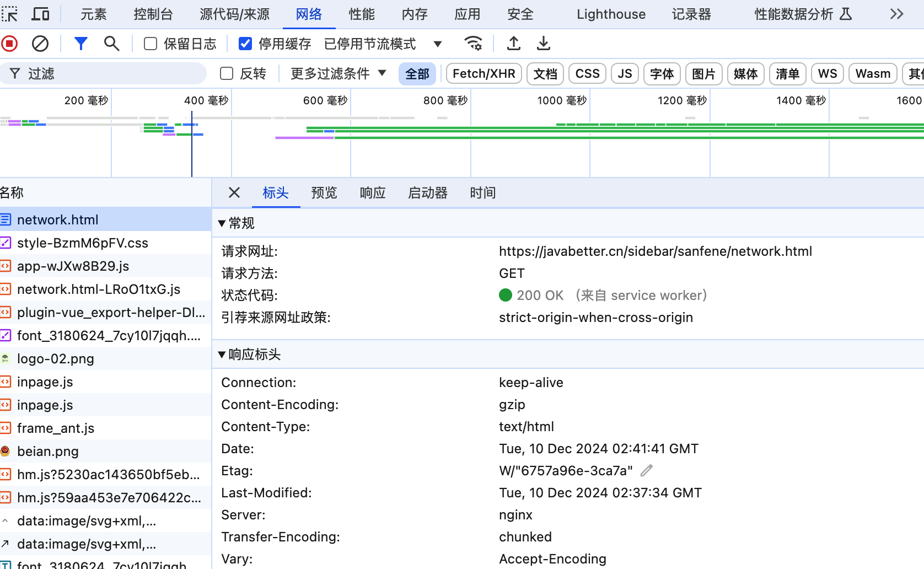Screen dimensions: 924x569
Task: Open network conditions settings icon
Action: click(x=473, y=43)
